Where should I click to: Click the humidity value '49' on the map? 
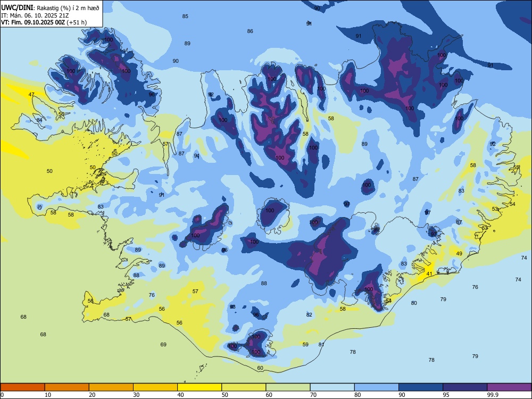[459, 253]
